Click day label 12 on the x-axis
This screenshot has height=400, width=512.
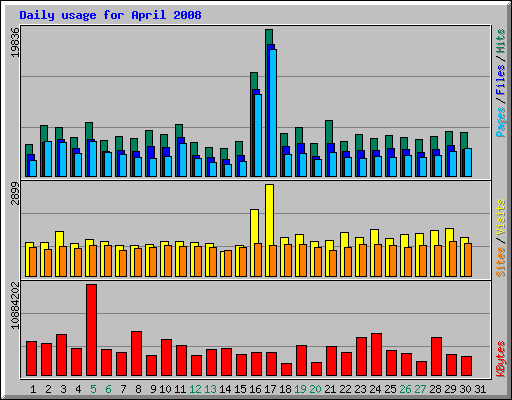point(195,389)
